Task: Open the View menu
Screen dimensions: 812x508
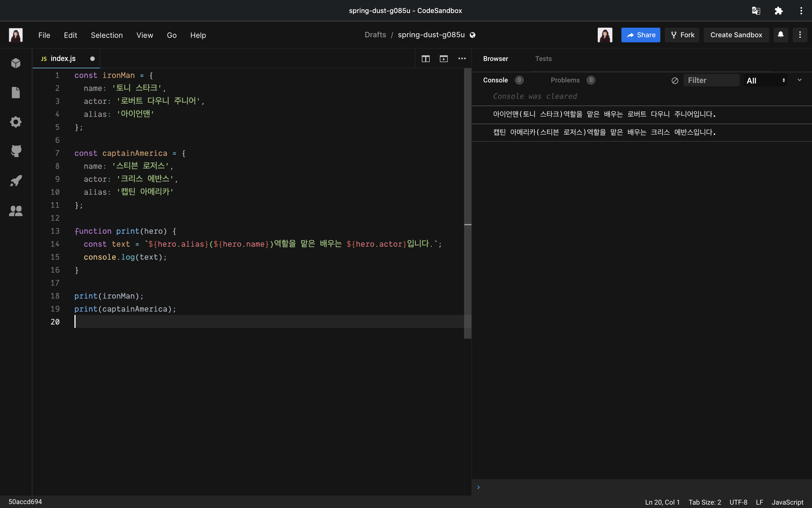Action: (145, 35)
